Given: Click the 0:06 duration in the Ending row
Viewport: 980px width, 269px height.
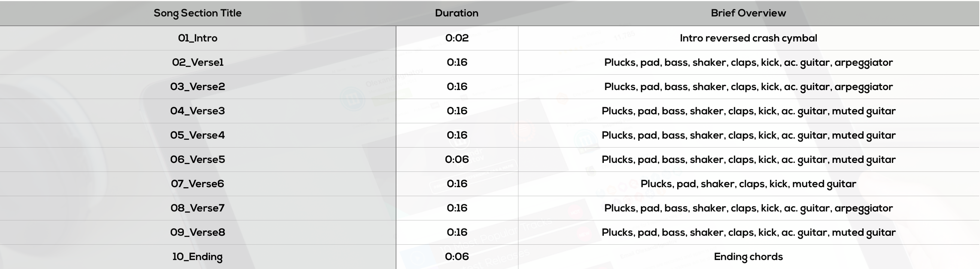Looking at the screenshot, I should coord(457,257).
